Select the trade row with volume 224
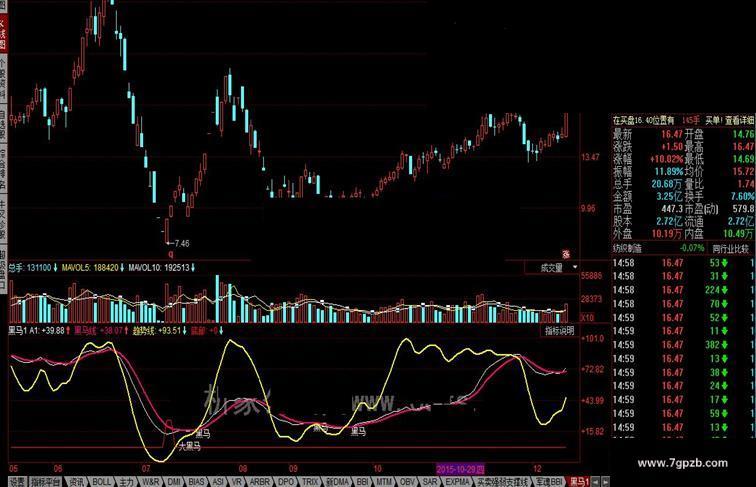The width and height of the screenshot is (756, 487). point(684,290)
